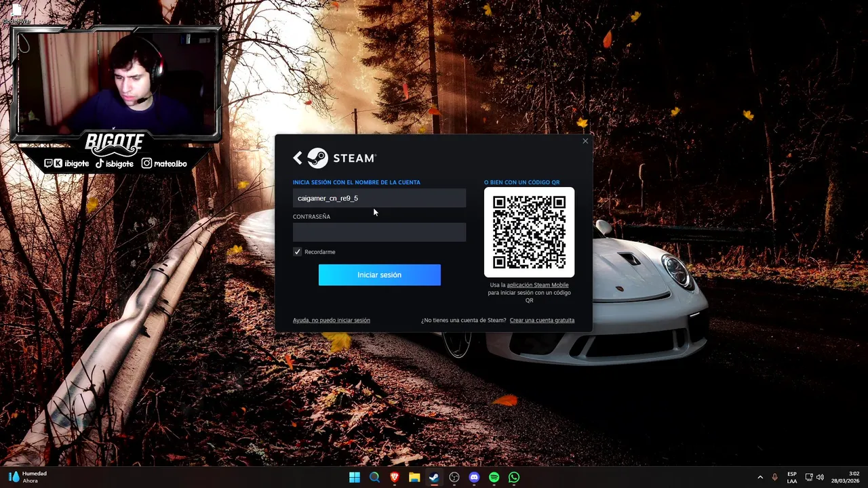Click the Iniciar sesión button
This screenshot has height=488, width=868.
click(x=379, y=274)
